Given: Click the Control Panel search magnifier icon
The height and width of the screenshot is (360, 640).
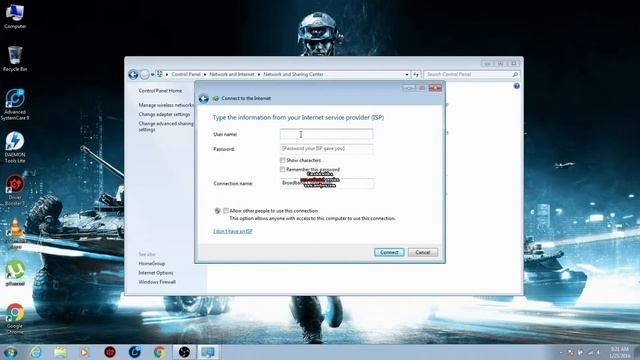Looking at the screenshot, I should (x=515, y=74).
